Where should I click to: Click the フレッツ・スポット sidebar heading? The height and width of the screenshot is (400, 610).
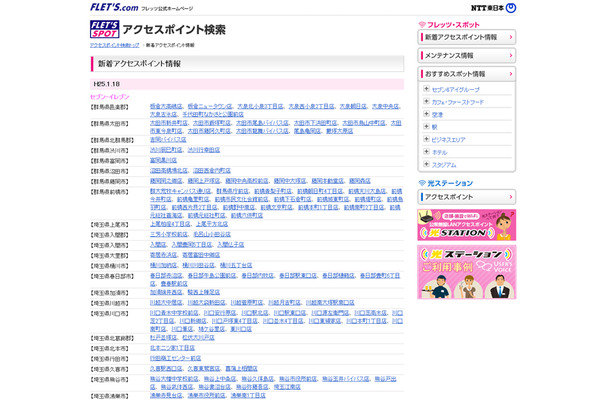449,25
